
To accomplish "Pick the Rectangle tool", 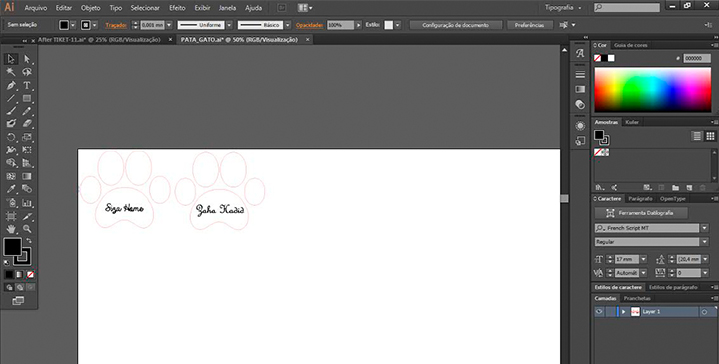I will 27,98.
